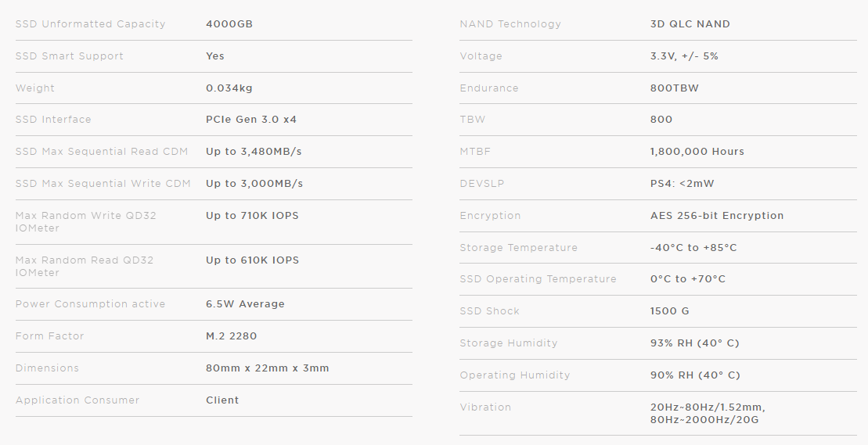Click the PCIe Gen 3.0 x4 value
The width and height of the screenshot is (868, 445).
point(251,120)
